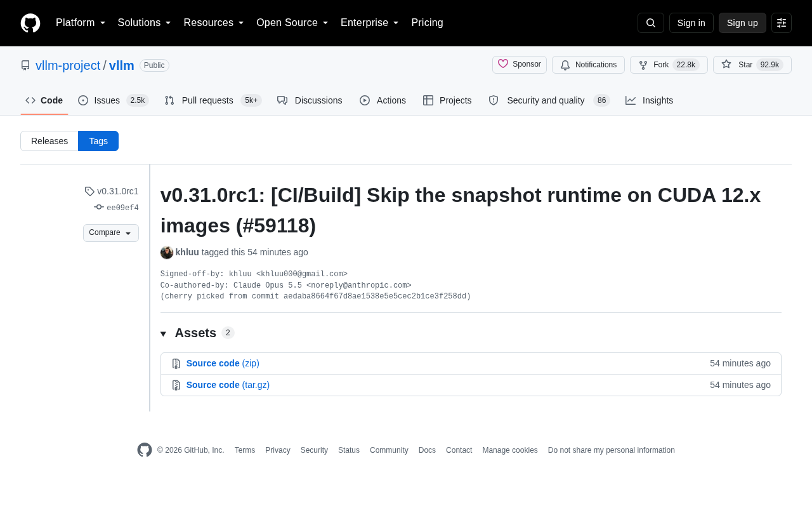
Task: Go to the Pricing page
Action: tap(427, 23)
